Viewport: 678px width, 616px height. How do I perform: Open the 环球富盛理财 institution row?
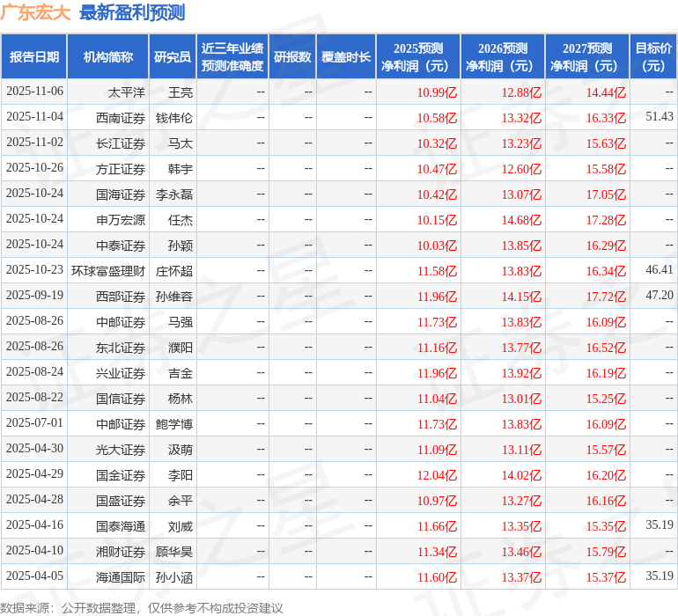(x=108, y=271)
